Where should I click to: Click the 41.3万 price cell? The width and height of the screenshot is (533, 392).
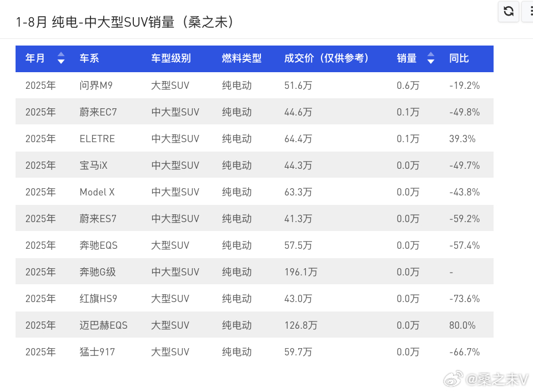(298, 219)
